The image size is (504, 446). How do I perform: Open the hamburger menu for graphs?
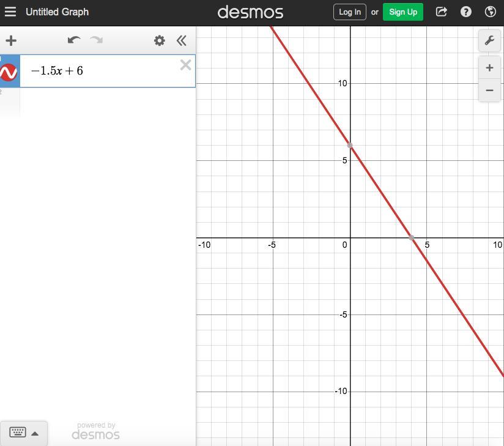pyautogui.click(x=10, y=12)
